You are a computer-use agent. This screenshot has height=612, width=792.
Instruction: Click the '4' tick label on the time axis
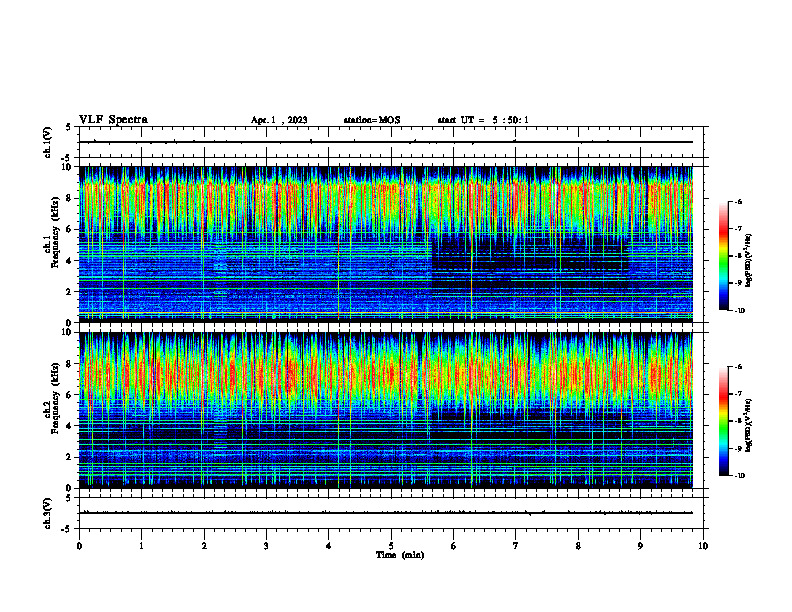tap(329, 546)
